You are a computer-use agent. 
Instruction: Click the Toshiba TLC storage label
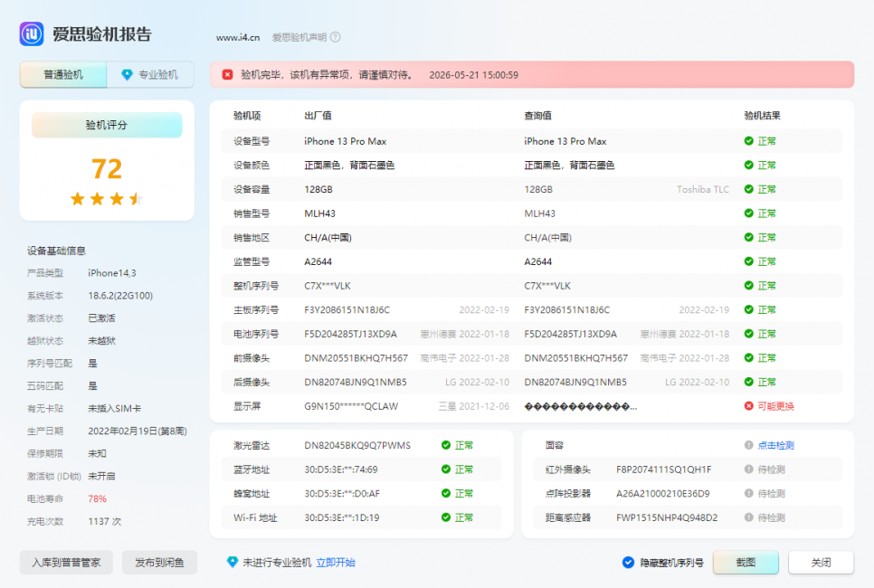click(703, 189)
